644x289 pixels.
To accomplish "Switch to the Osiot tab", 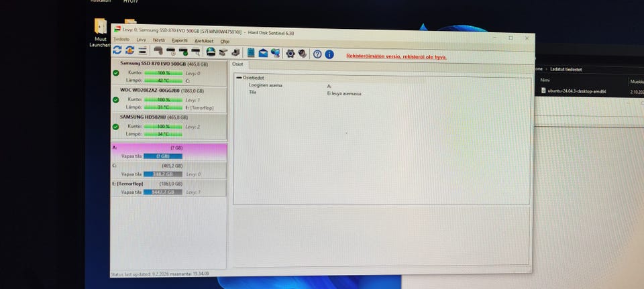I will tap(237, 64).
